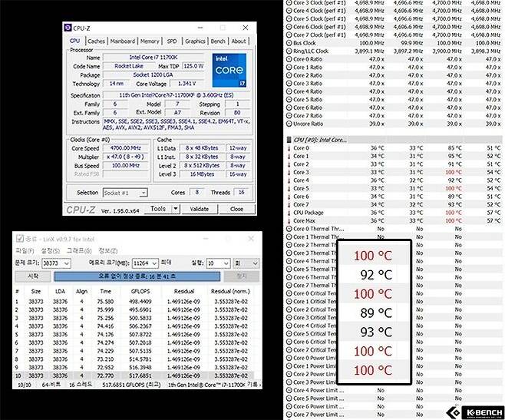This screenshot has width=505, height=420.
Task: Click the Validate button in CPU-Z
Action: (x=200, y=209)
